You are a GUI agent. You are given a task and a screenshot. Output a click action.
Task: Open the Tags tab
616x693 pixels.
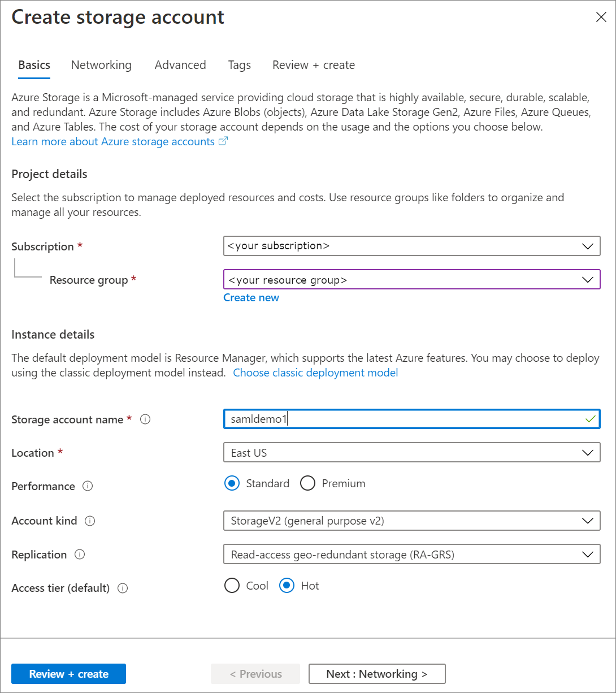click(x=239, y=65)
